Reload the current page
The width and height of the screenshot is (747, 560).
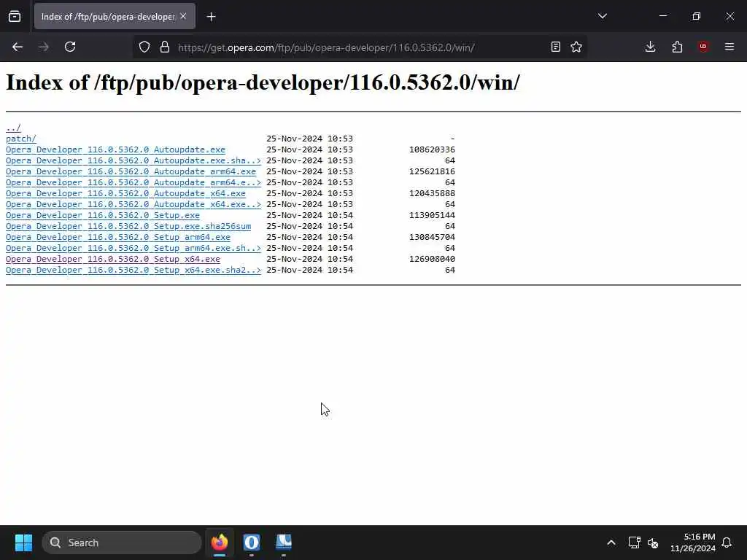click(70, 47)
